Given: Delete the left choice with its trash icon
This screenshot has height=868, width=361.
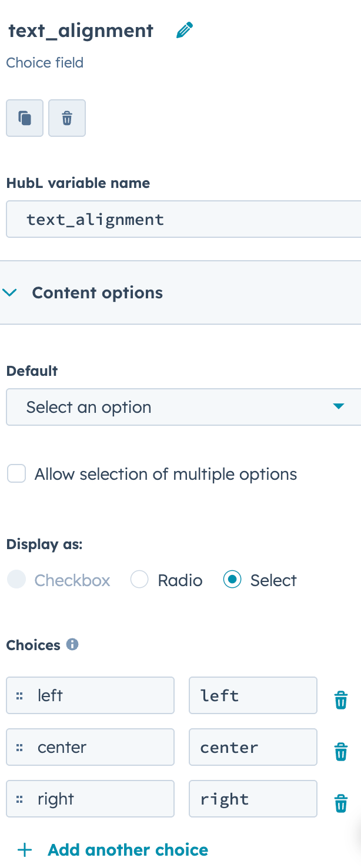Looking at the screenshot, I should point(341,700).
